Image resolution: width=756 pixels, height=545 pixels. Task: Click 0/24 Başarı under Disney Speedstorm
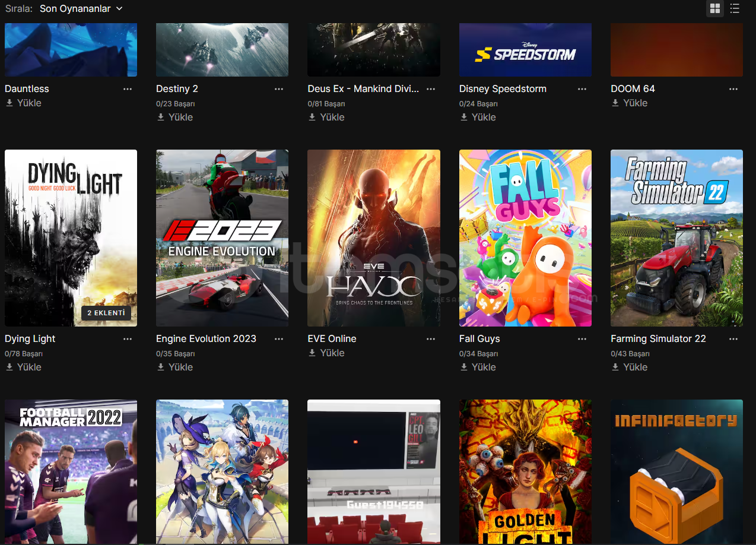[x=478, y=104]
